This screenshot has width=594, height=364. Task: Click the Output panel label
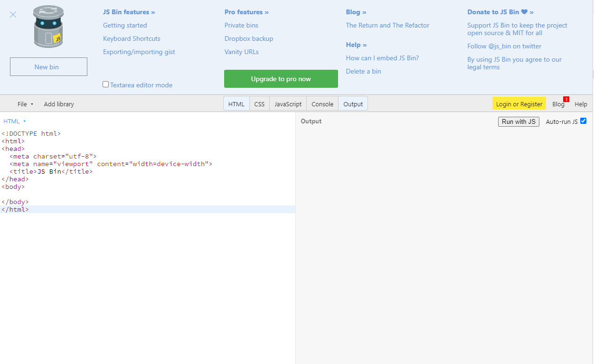[x=311, y=121]
